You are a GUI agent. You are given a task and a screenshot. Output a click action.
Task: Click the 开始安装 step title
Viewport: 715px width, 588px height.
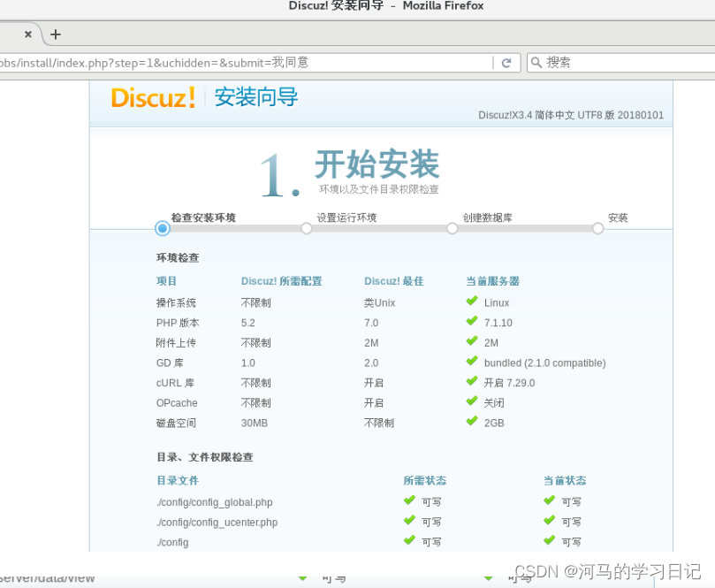click(377, 164)
